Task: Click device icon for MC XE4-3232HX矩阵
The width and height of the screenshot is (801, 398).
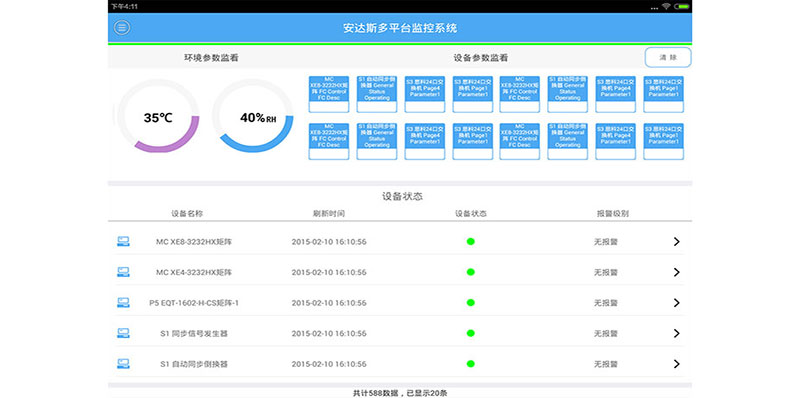Action: pyautogui.click(x=123, y=272)
